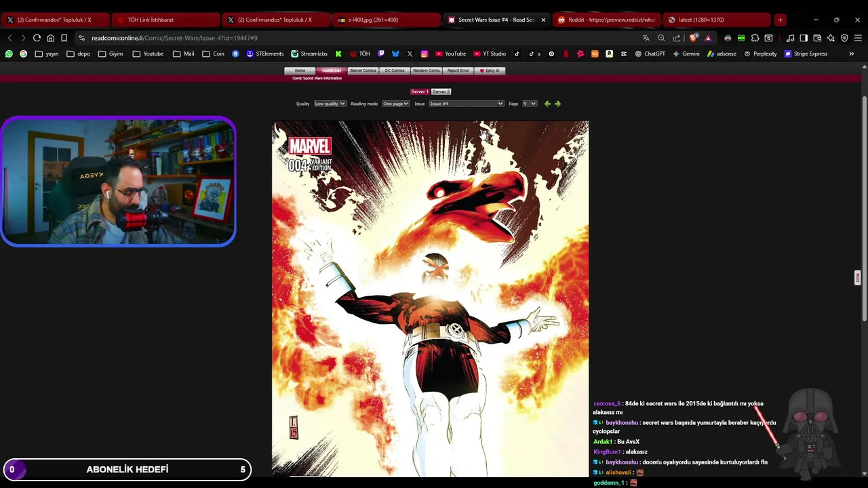Switch to latest (1280×1370) tab
Screen dimensions: 868x488
click(715, 20)
